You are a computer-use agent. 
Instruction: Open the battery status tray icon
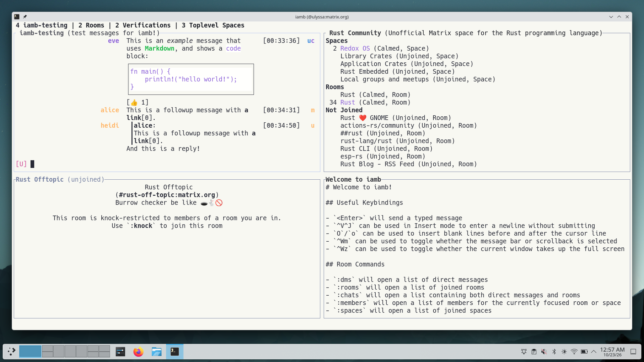pos(584,352)
